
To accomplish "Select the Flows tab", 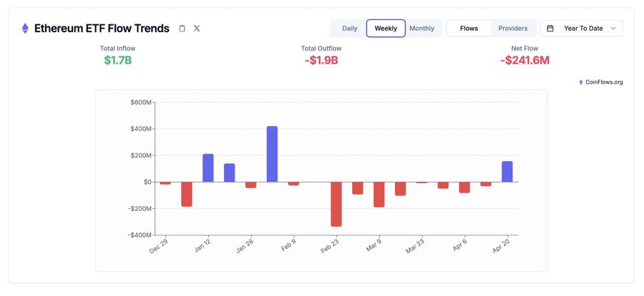I will [469, 29].
